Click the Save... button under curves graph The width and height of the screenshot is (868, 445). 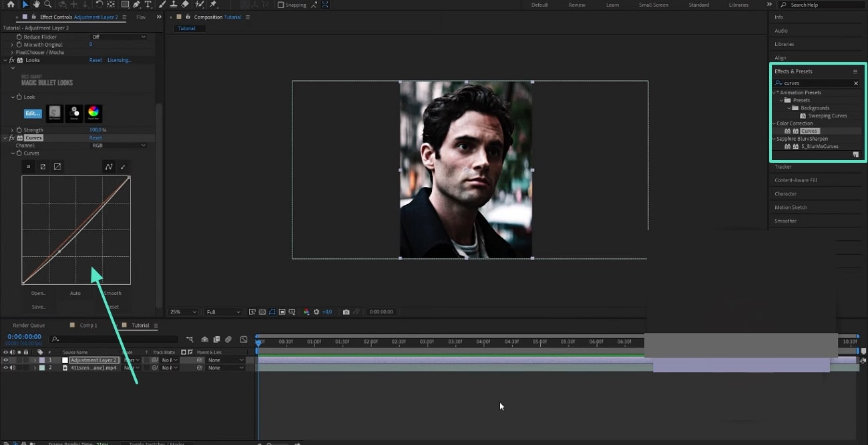click(x=38, y=307)
